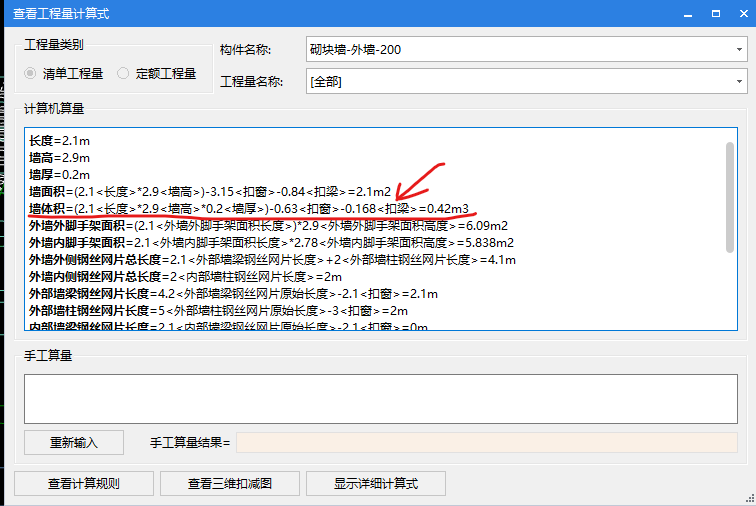Viewport: 756px width, 506px height.
Task: Click the 手工算量结果 result field
Action: [487, 442]
